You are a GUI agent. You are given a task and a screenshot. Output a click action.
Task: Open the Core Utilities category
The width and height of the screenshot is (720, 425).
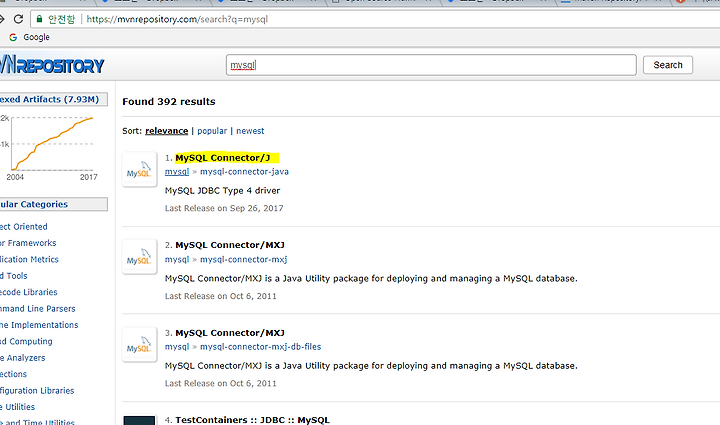click(17, 407)
